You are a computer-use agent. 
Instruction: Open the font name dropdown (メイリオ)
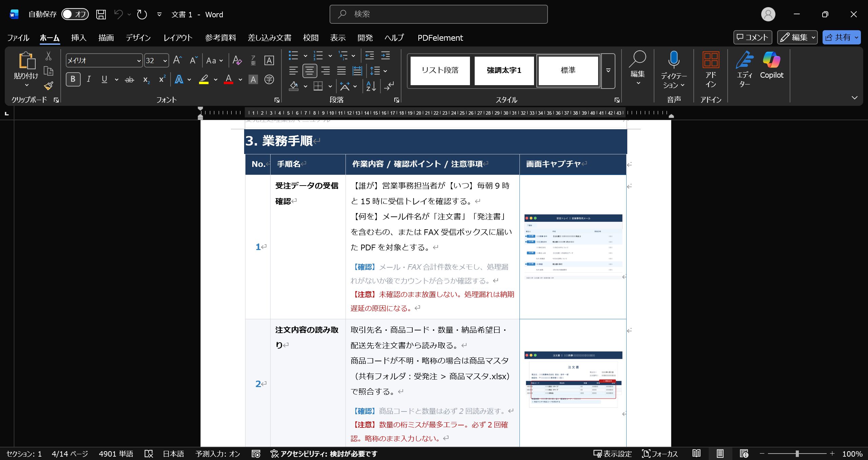[139, 61]
